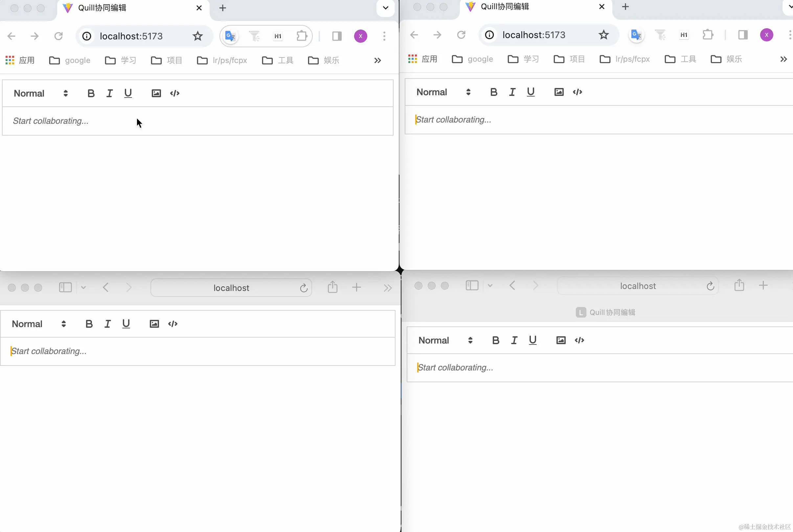Image resolution: width=793 pixels, height=532 pixels.
Task: Toggle the reading-mode side panel icon in Chrome
Action: [x=336, y=36]
